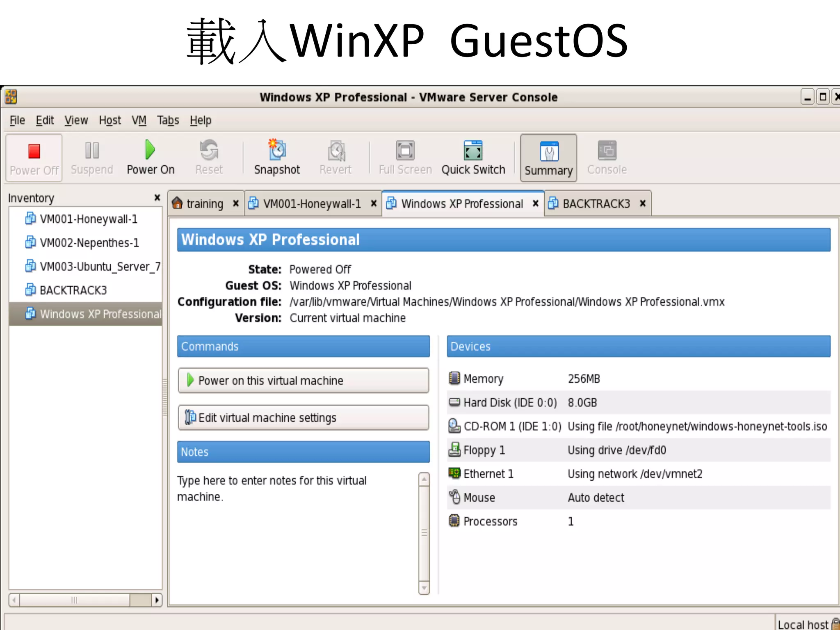Click the Auto detect mouse value
Viewport: 840px width, 630px height.
click(x=596, y=498)
